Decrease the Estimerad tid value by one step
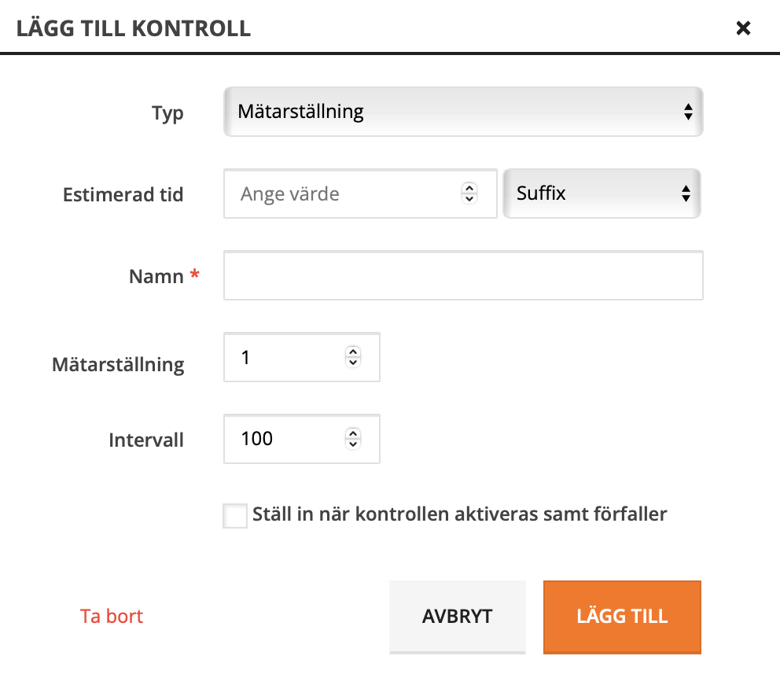The height and width of the screenshot is (700, 780). pyautogui.click(x=469, y=198)
